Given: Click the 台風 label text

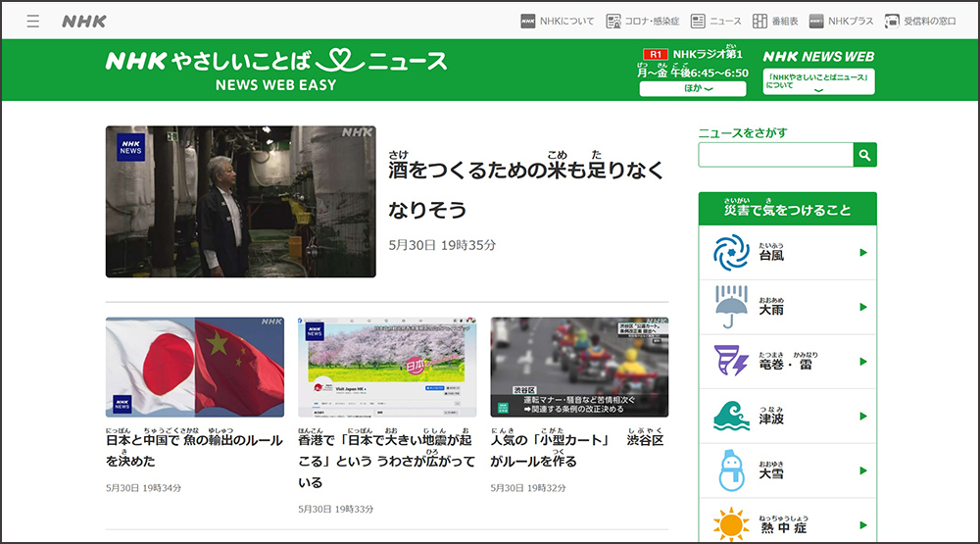Looking at the screenshot, I should point(771,255).
